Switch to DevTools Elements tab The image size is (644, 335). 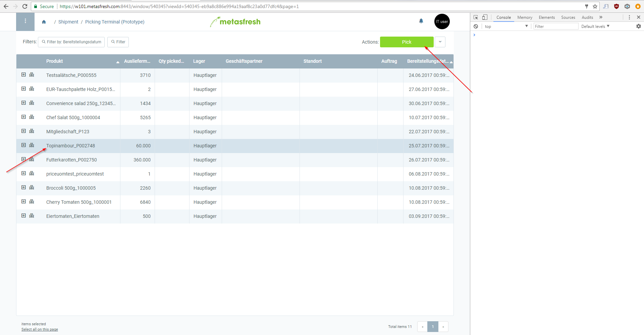(547, 17)
